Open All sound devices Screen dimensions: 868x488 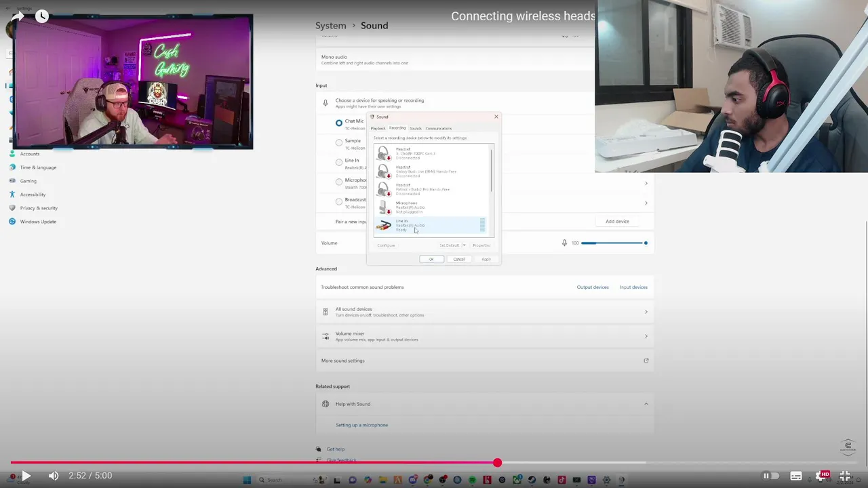pyautogui.click(x=484, y=312)
